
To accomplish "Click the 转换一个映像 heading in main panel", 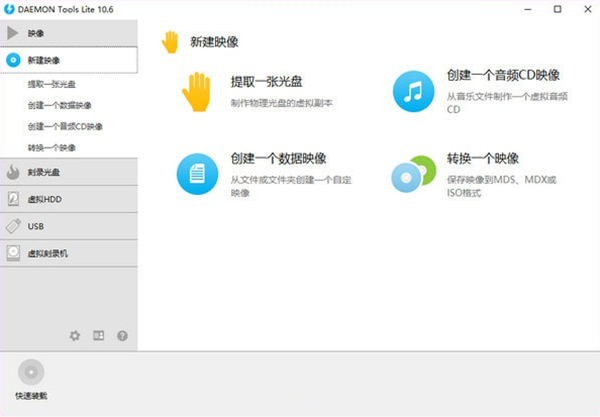I will (483, 158).
